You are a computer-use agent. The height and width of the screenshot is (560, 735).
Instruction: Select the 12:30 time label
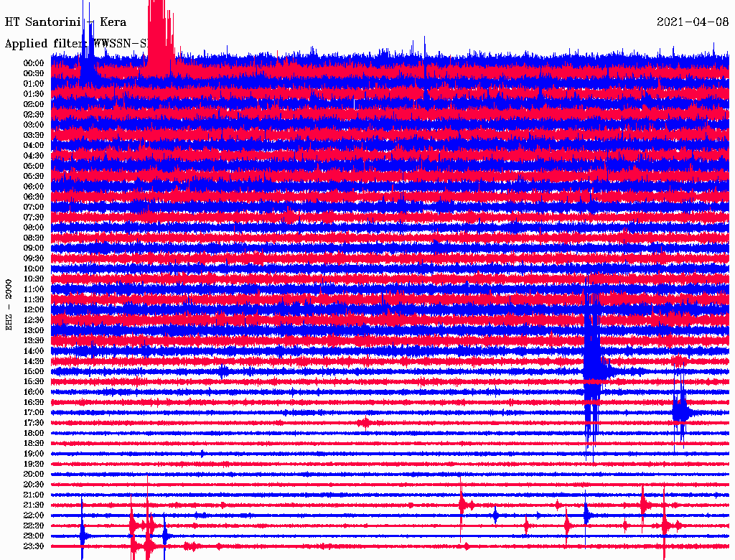tap(34, 320)
